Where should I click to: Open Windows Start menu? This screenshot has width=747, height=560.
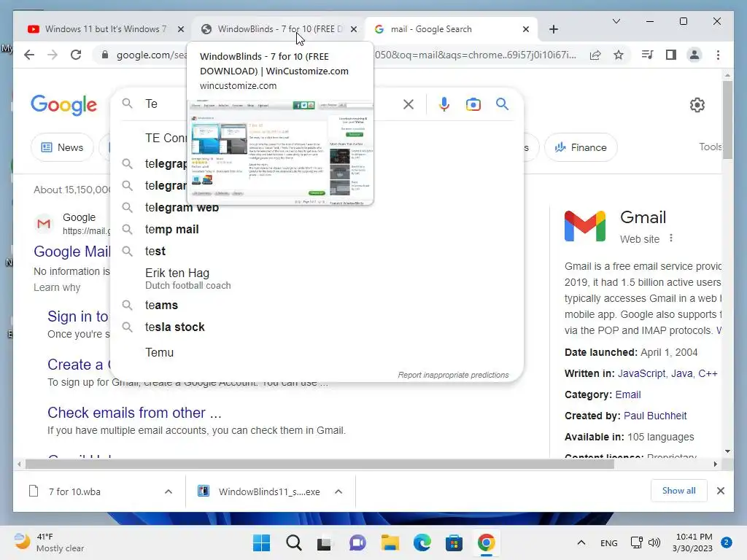(261, 542)
